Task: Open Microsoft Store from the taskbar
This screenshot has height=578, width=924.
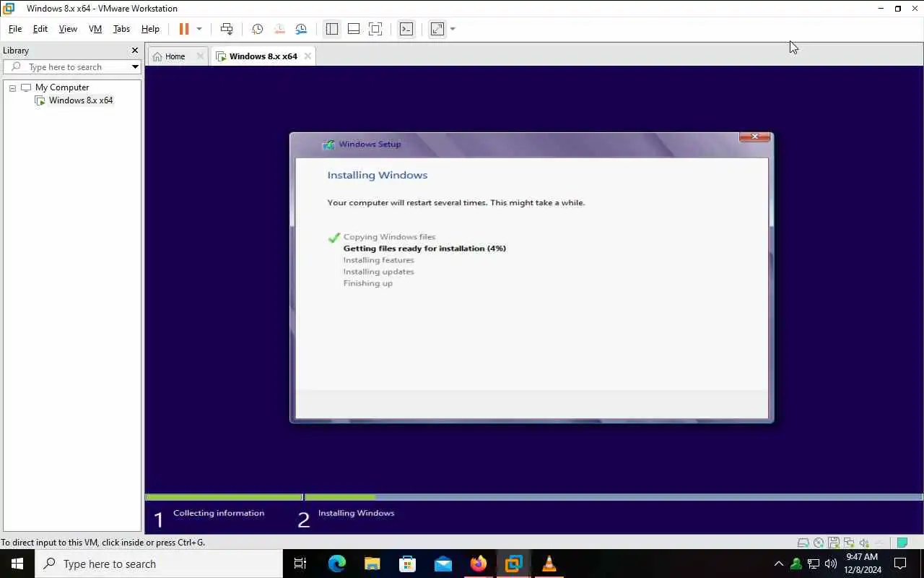Action: point(407,564)
